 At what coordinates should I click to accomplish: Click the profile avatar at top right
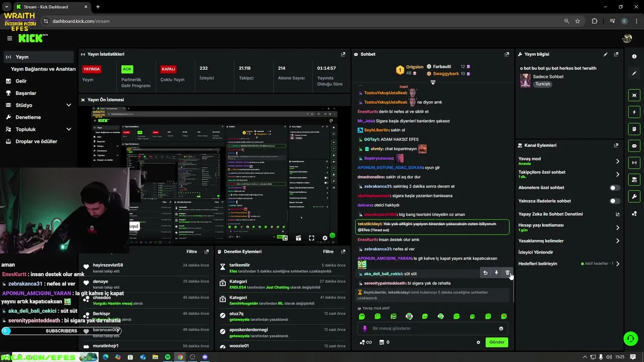coord(627,38)
